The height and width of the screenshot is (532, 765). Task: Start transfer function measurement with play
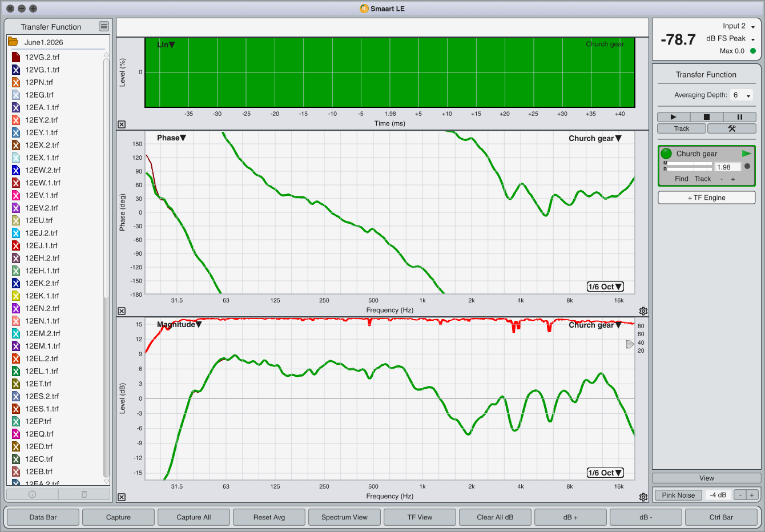pyautogui.click(x=673, y=117)
